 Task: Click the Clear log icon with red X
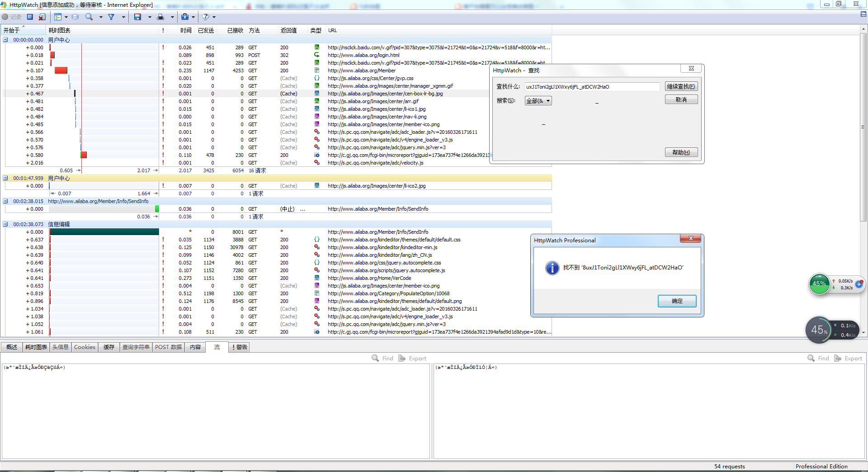click(42, 17)
